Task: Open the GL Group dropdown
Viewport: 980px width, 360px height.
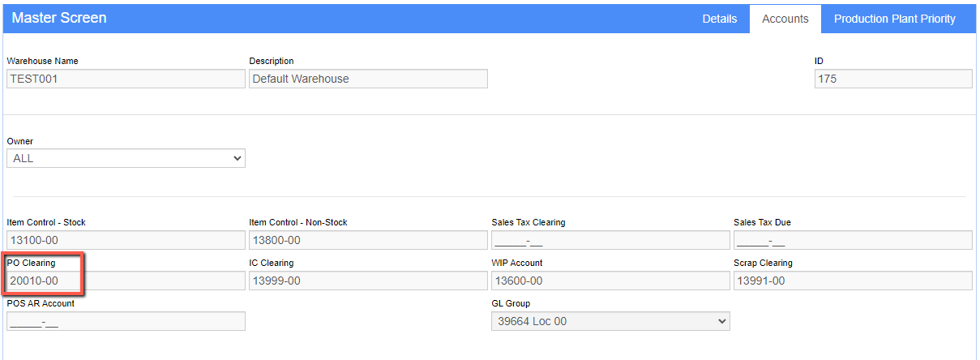Action: pyautogui.click(x=610, y=321)
